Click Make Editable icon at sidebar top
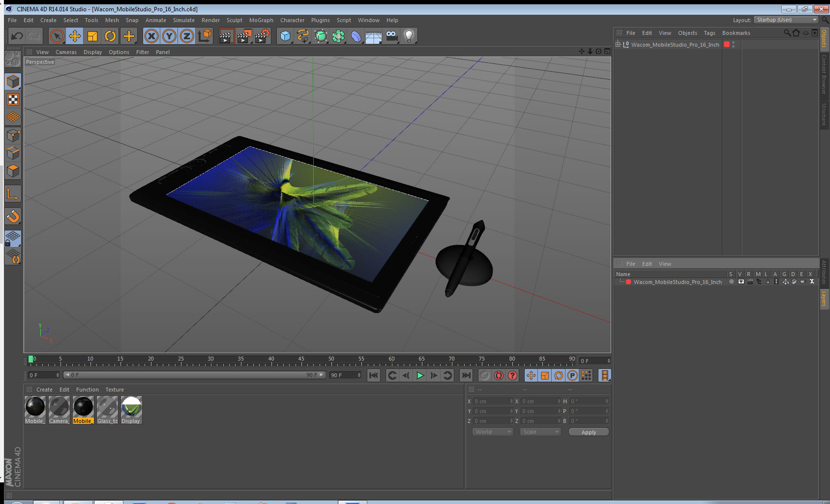The height and width of the screenshot is (504, 830). [x=13, y=59]
